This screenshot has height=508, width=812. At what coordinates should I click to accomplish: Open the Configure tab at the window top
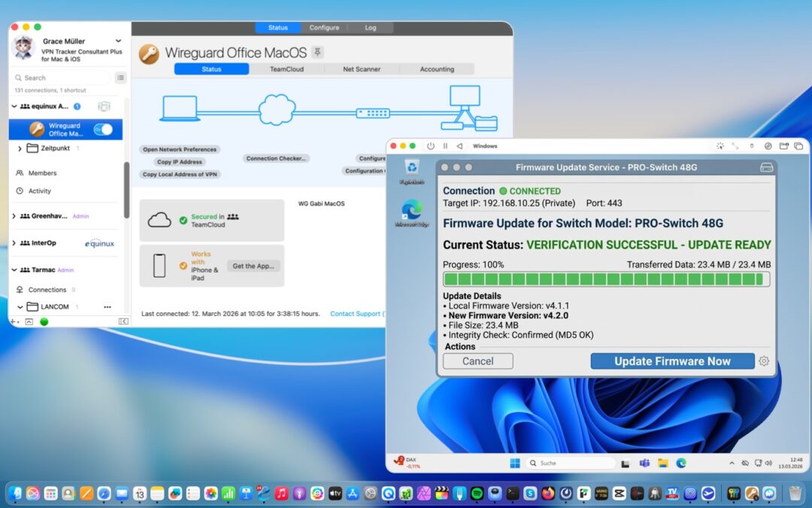coord(324,27)
